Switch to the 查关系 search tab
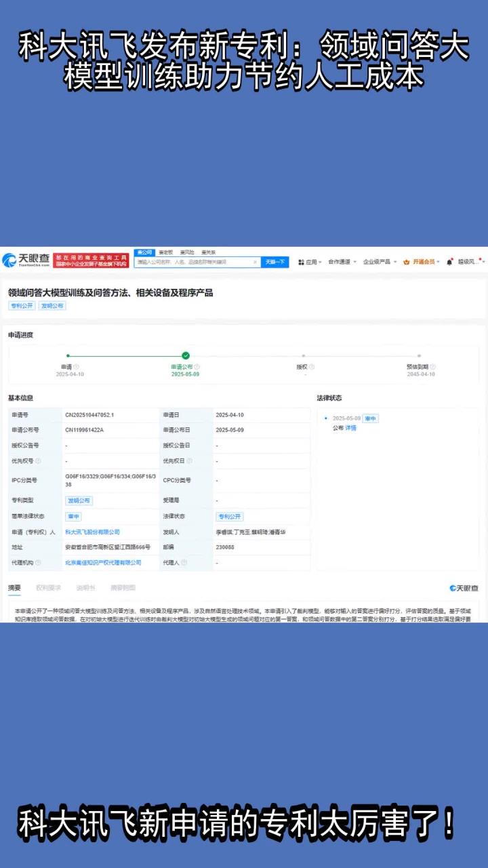 pyautogui.click(x=208, y=252)
